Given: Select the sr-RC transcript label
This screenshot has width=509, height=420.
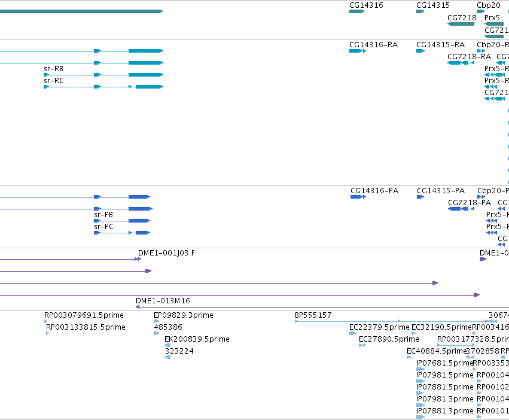Looking at the screenshot, I should pyautogui.click(x=54, y=81).
